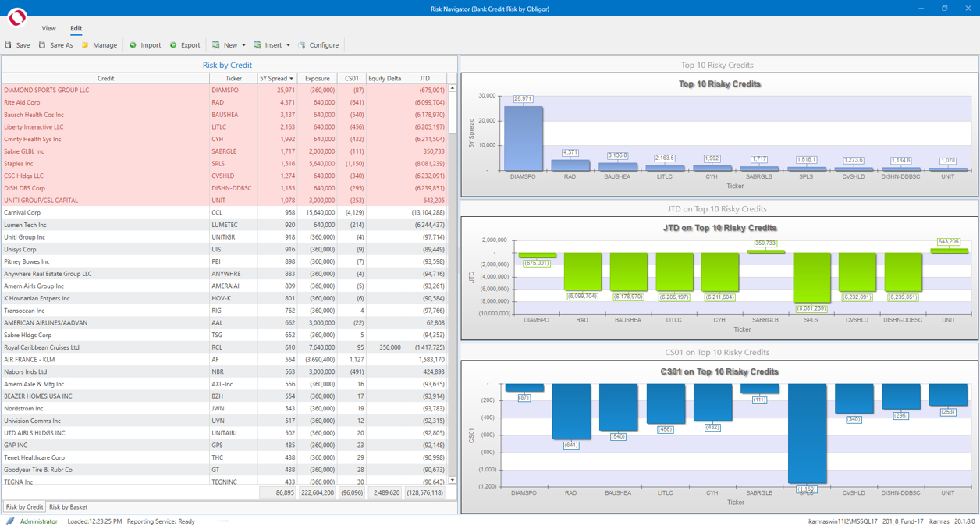The image size is (980, 526).
Task: Click the SPLS bar in JTD chart
Action: coord(811,277)
